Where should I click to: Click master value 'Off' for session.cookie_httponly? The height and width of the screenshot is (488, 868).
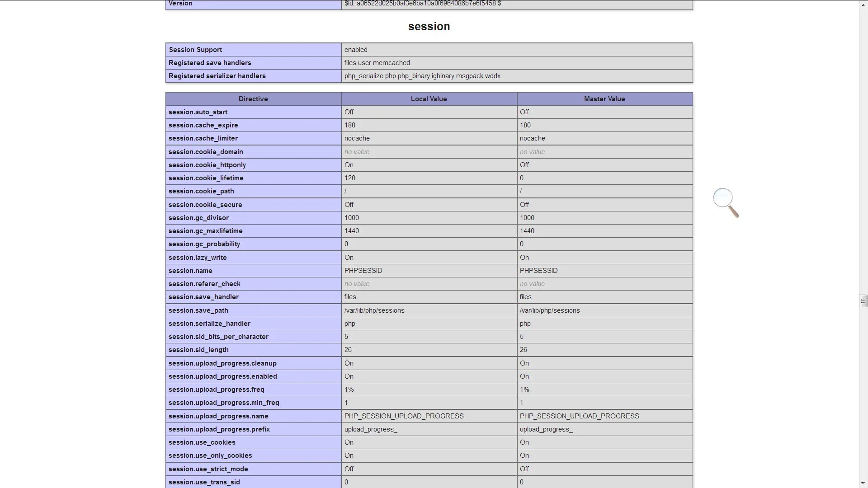[x=524, y=165]
